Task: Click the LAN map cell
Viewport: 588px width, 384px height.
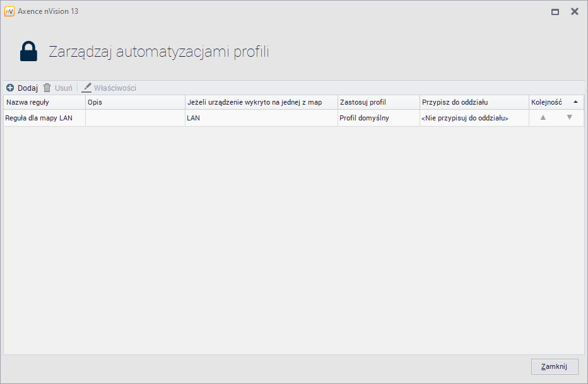Action: [x=261, y=118]
